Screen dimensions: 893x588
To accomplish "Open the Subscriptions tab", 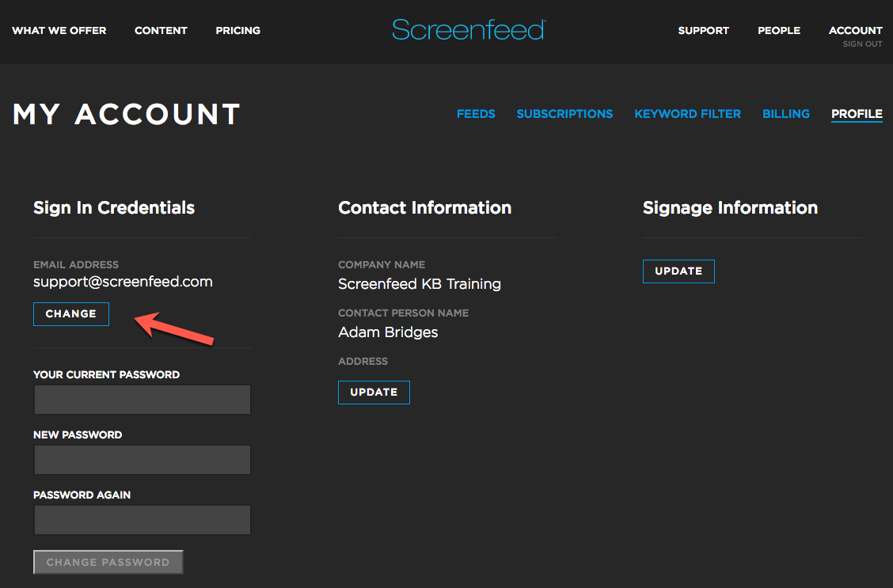I will point(564,114).
